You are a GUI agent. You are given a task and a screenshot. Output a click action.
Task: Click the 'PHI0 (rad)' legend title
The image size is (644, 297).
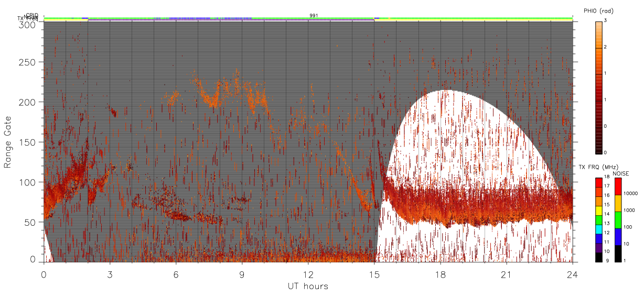tap(598, 10)
